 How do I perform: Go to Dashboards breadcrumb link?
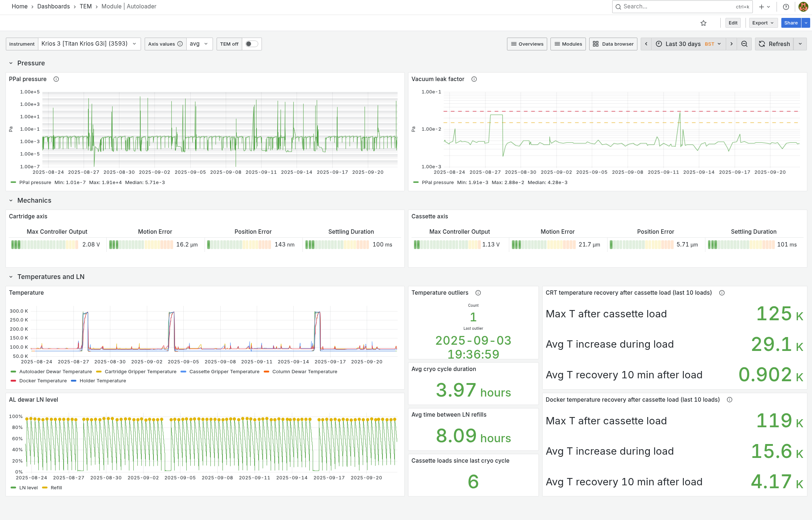click(x=53, y=7)
